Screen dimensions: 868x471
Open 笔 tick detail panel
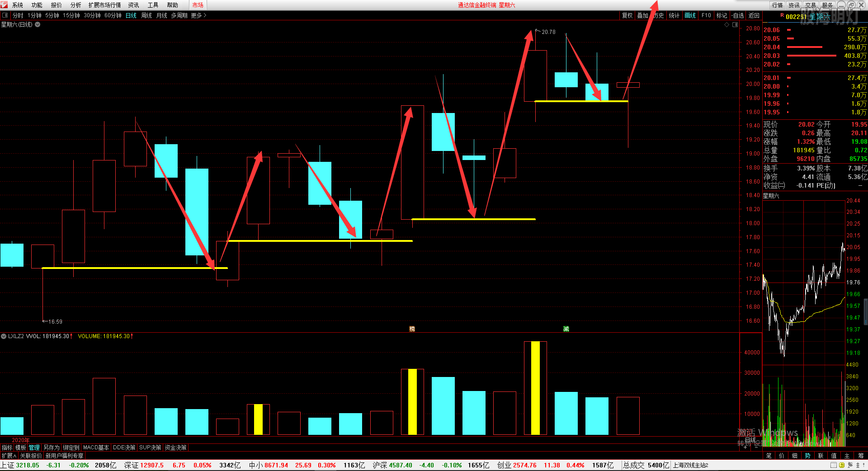click(769, 456)
